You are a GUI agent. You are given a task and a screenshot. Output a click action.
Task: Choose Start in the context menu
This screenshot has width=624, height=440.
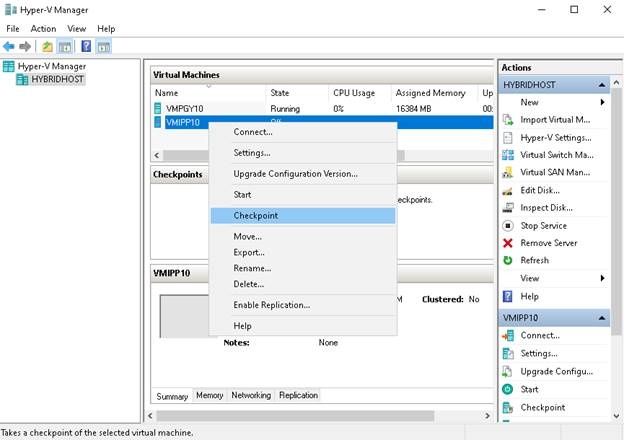(303, 195)
